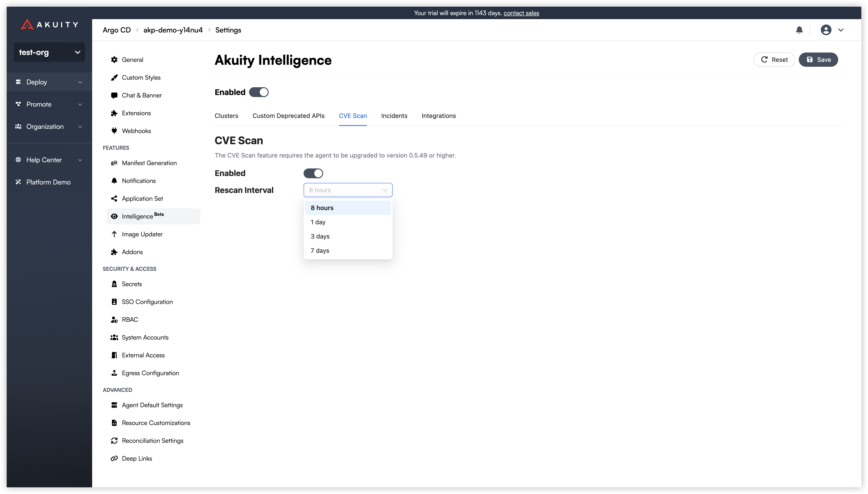Click the Reconciliation Settings sync icon

click(114, 441)
